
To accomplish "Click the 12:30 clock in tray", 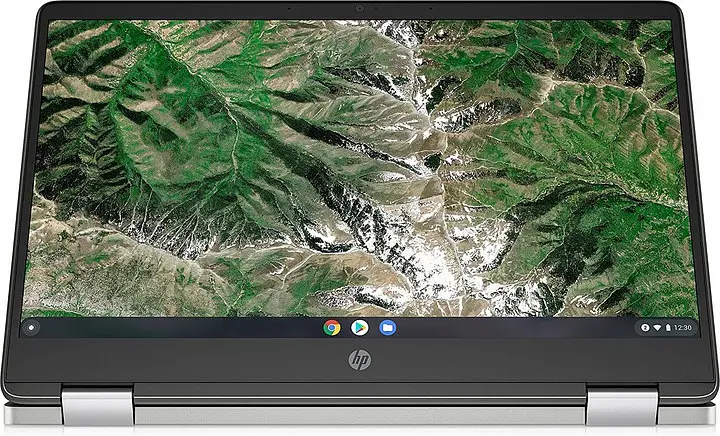I will (683, 328).
